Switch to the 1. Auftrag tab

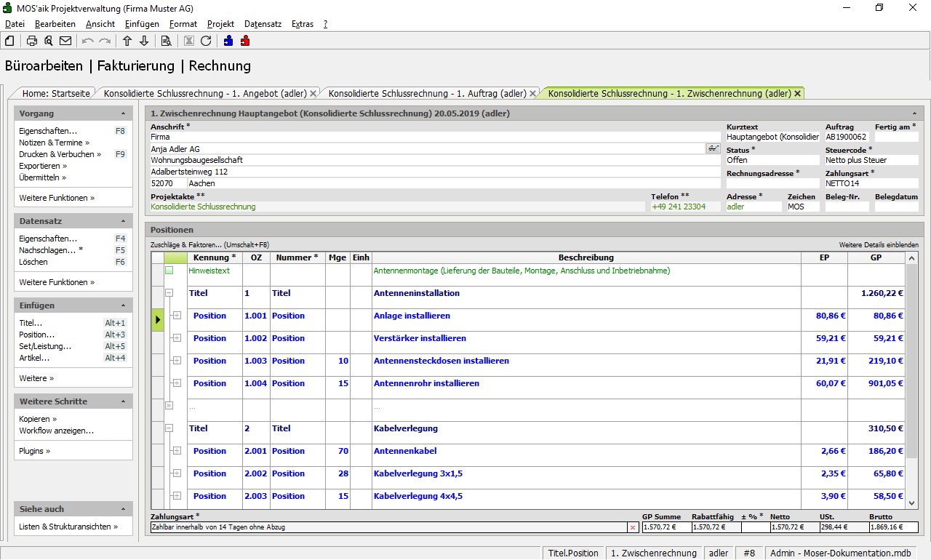tap(427, 93)
